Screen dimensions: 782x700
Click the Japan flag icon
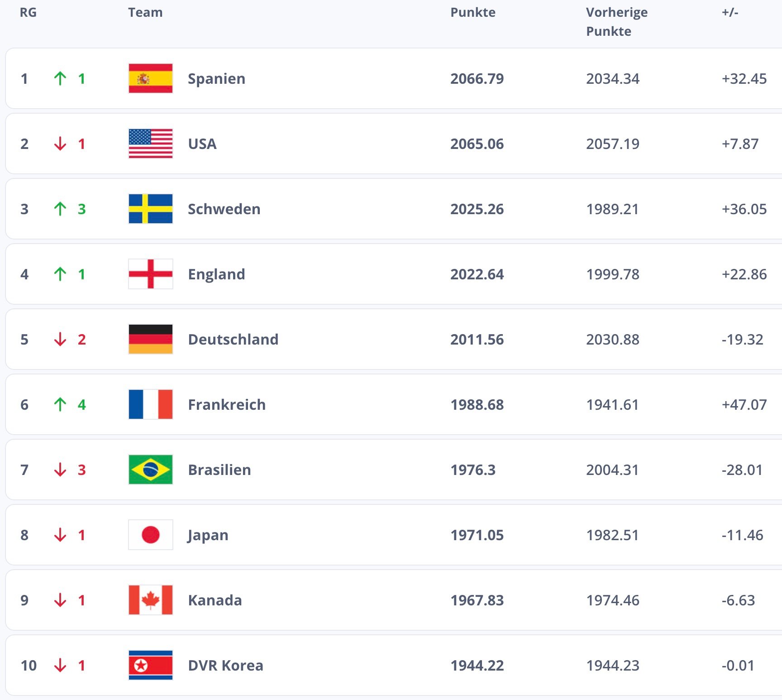point(150,535)
